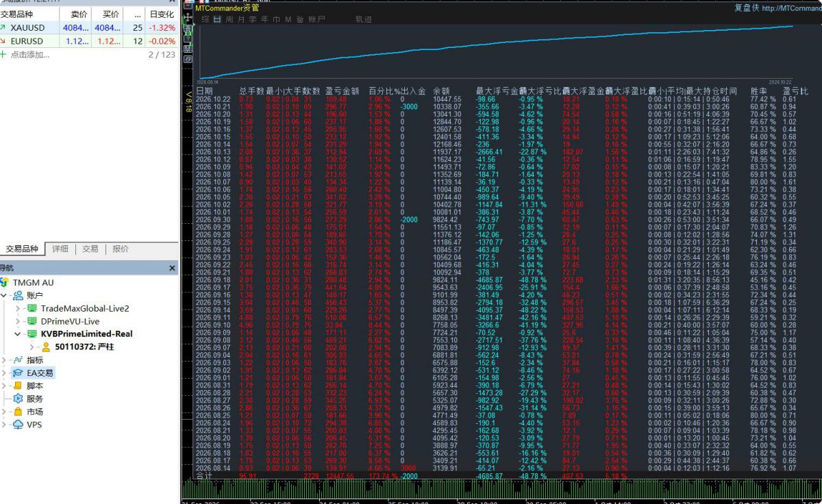
Task: Expand the DPrimeVU-Live node
Action: (18, 321)
